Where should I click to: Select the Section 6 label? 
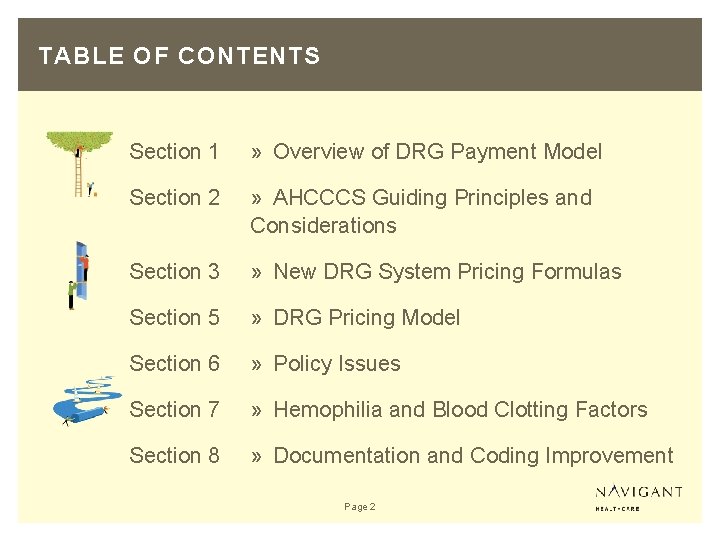[x=174, y=364]
